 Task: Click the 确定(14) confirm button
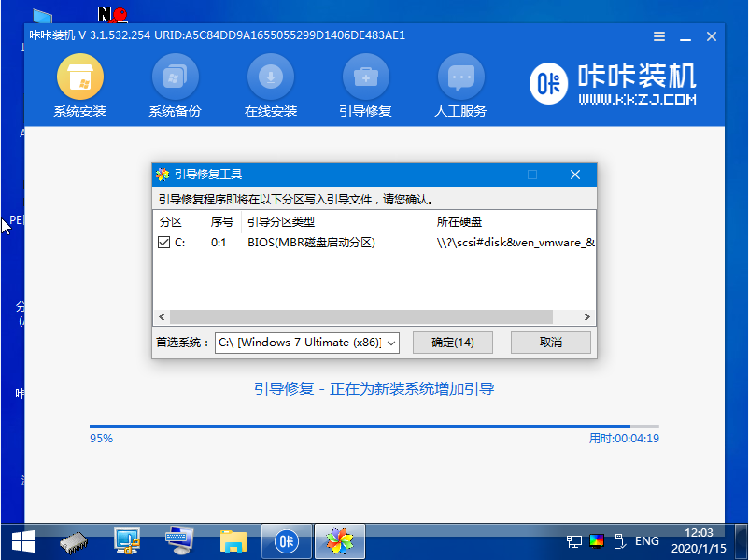coord(452,343)
